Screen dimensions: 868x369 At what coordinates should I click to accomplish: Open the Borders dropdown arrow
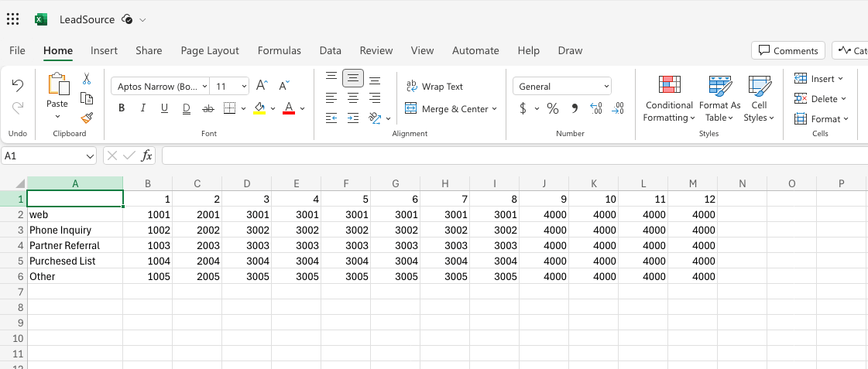244,108
